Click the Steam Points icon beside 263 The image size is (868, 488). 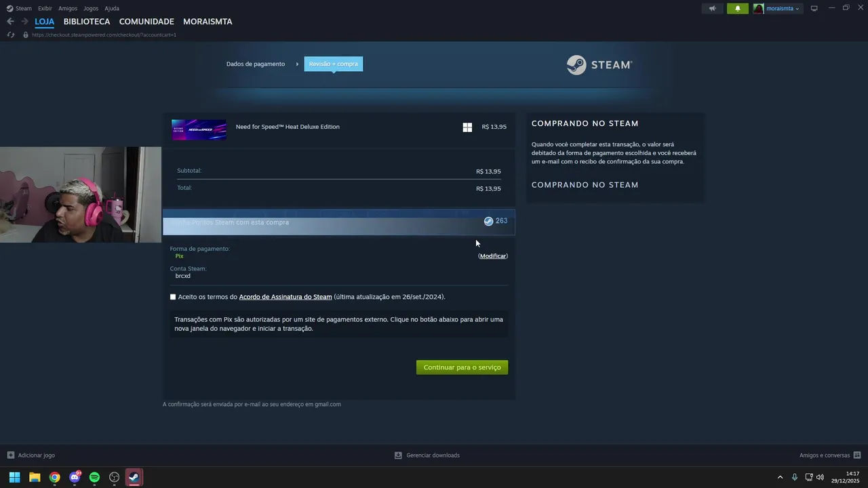(x=488, y=221)
